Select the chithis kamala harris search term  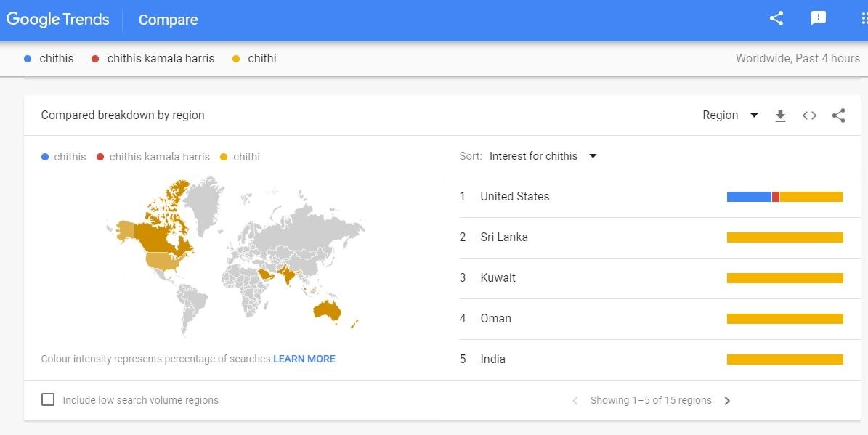[x=161, y=59]
